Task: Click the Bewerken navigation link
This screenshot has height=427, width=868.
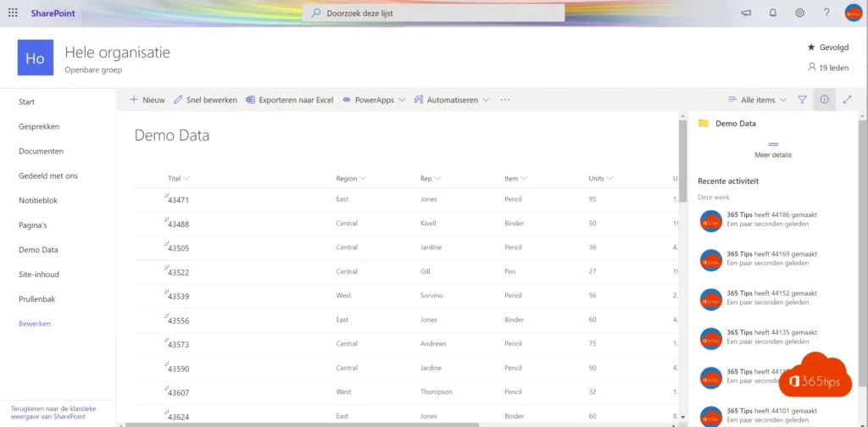Action: [35, 324]
